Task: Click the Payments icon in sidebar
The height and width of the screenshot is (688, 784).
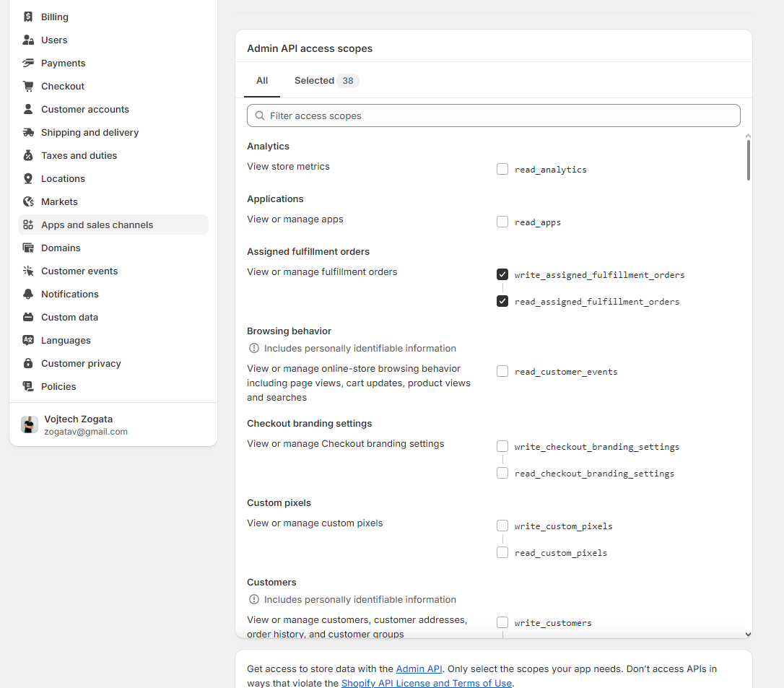Action: click(x=28, y=63)
